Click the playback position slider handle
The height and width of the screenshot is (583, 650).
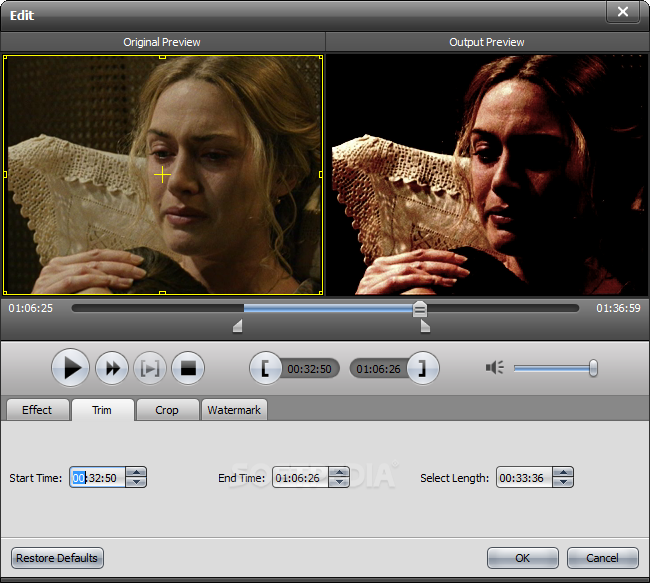420,309
